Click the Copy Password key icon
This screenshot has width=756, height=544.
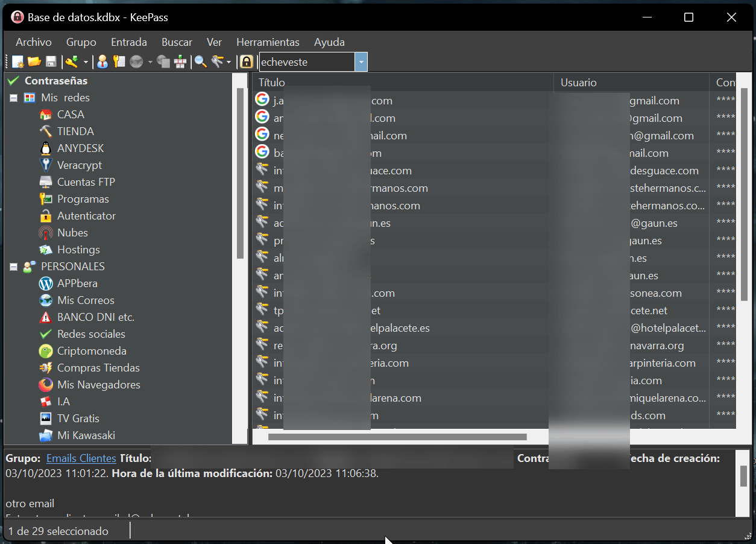click(119, 62)
